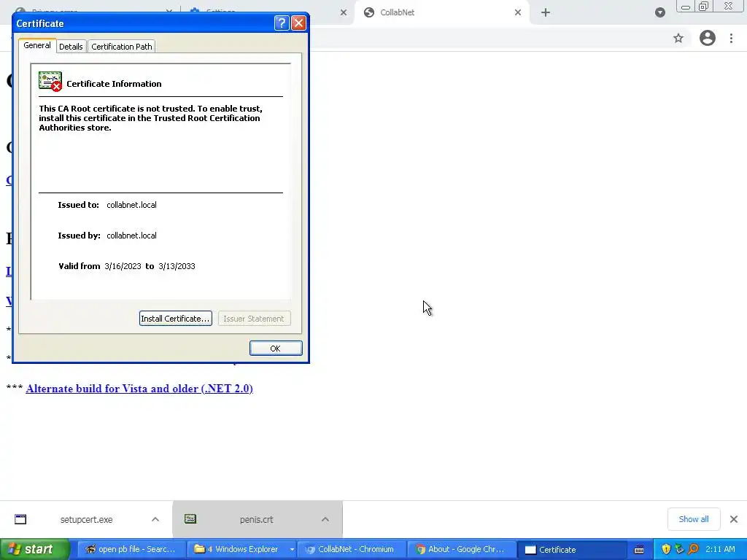Click the security shield tray icon

pyautogui.click(x=666, y=549)
